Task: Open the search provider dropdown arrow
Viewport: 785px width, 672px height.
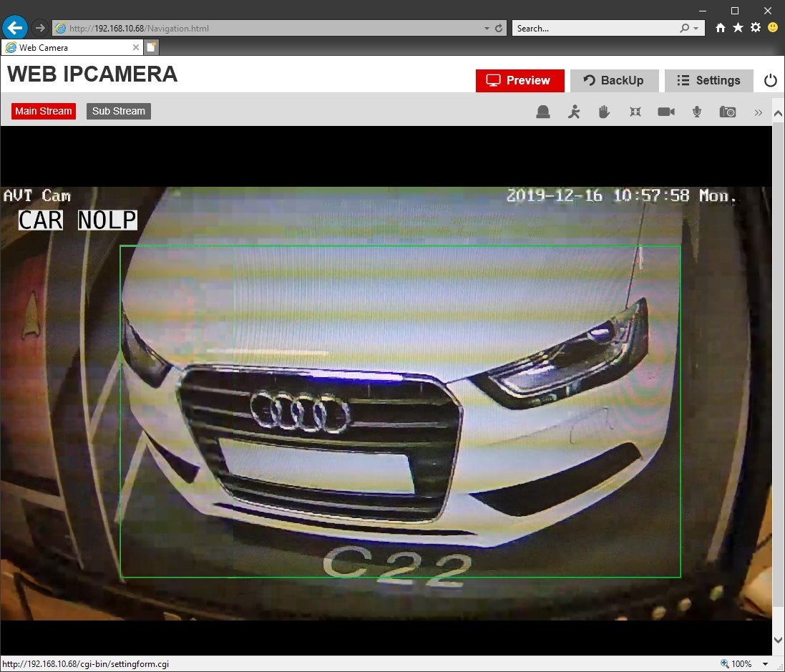Action: (x=696, y=29)
